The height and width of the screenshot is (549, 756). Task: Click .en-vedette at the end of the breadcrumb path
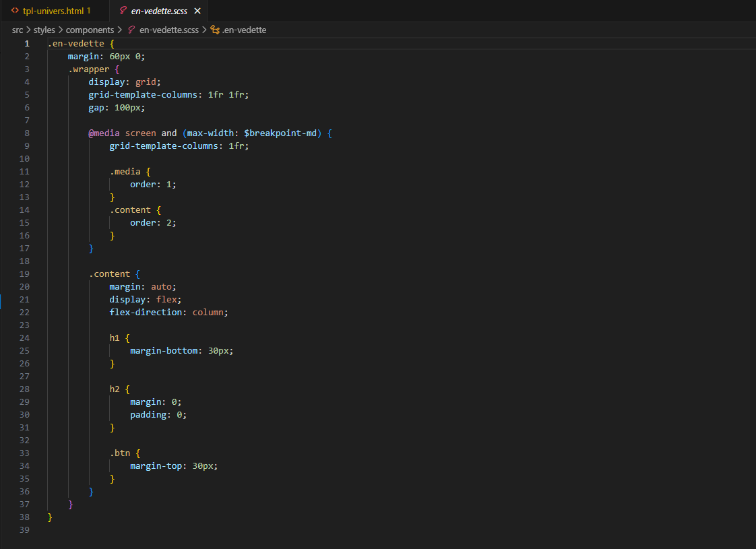[244, 30]
